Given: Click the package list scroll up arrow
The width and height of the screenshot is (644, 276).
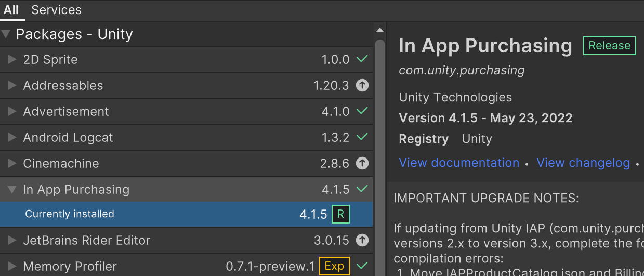Looking at the screenshot, I should 380,30.
